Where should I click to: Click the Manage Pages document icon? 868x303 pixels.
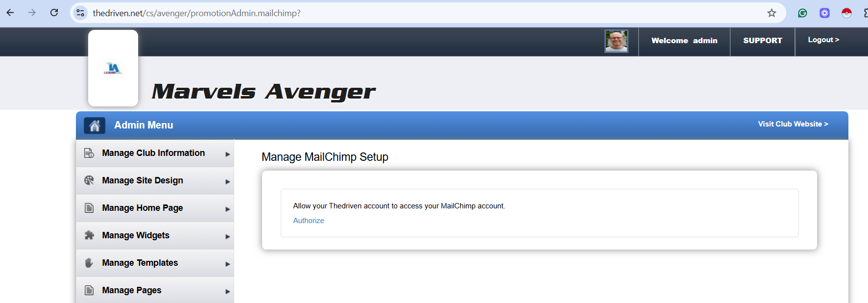(x=89, y=290)
